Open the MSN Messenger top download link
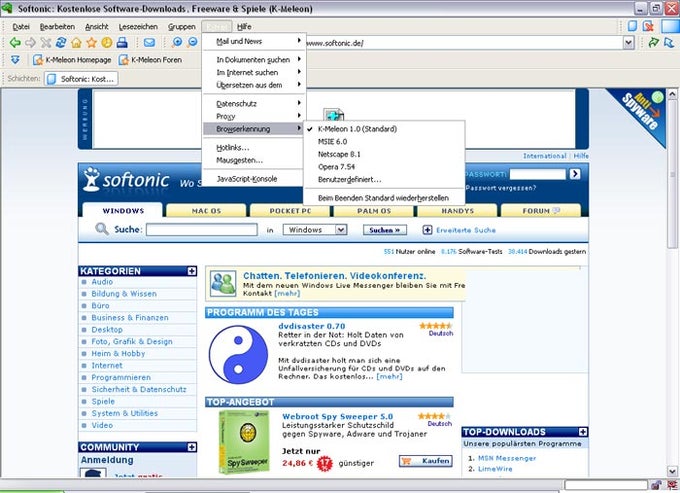 (507, 458)
